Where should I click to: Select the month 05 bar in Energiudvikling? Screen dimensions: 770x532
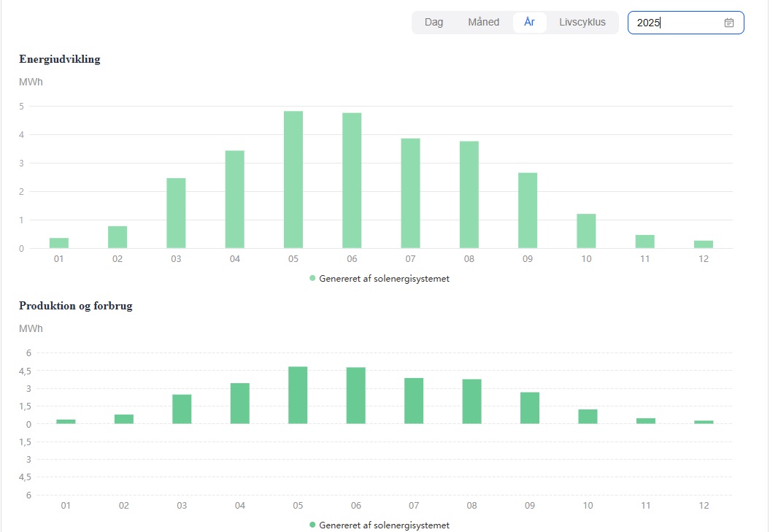[293, 180]
